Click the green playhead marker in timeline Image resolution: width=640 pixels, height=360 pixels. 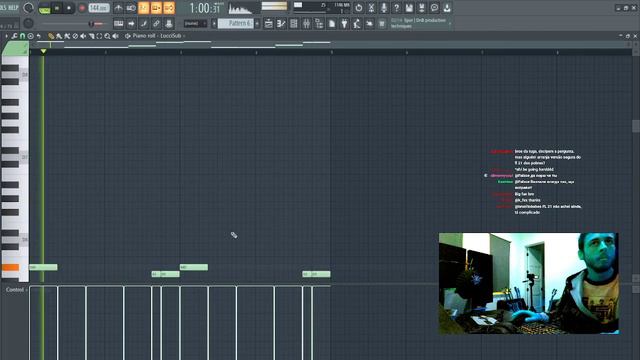click(43, 51)
